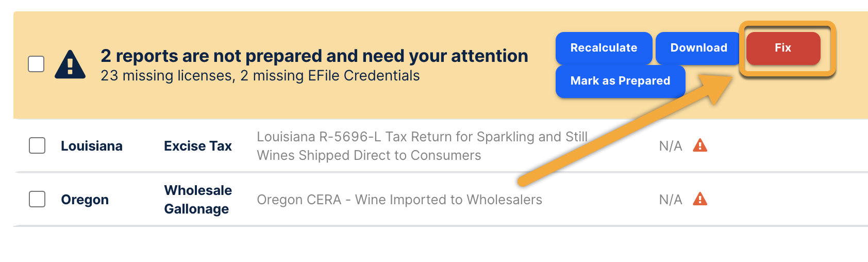Check the Oregon report checkbox
868x262 pixels.
click(x=37, y=199)
